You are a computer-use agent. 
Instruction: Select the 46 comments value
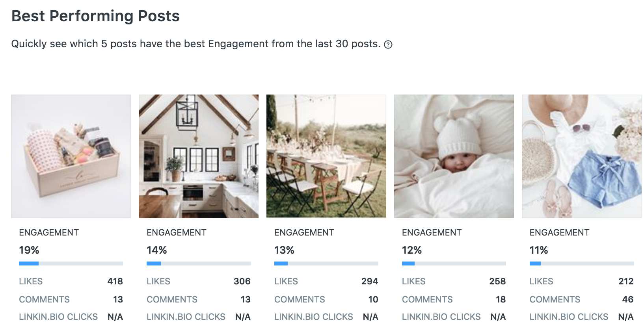coord(628,299)
